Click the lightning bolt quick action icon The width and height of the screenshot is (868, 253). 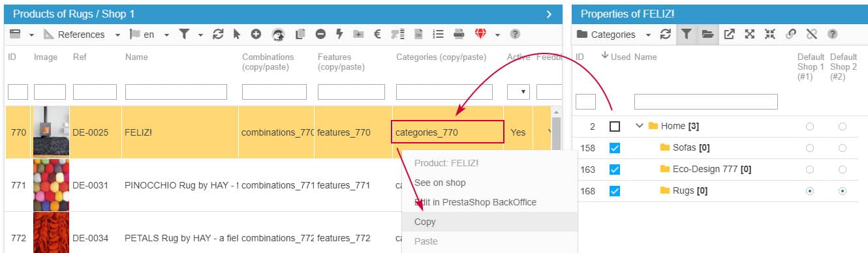tap(339, 34)
